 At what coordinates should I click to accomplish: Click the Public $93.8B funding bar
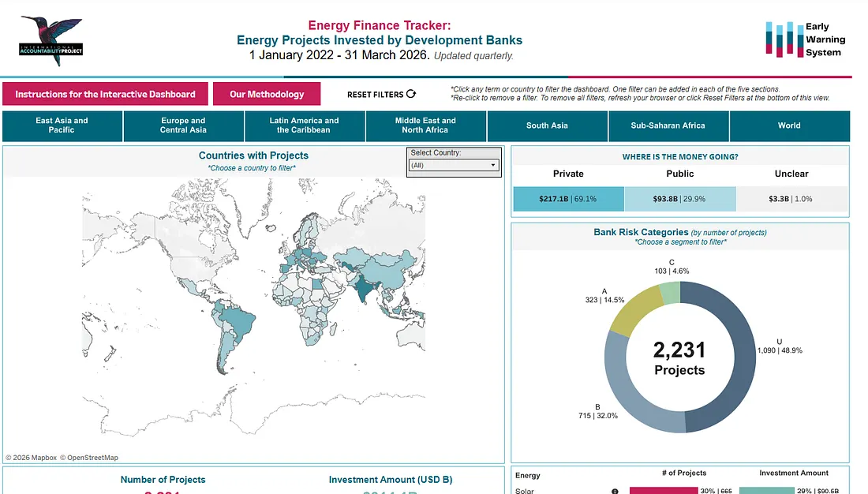pos(680,199)
